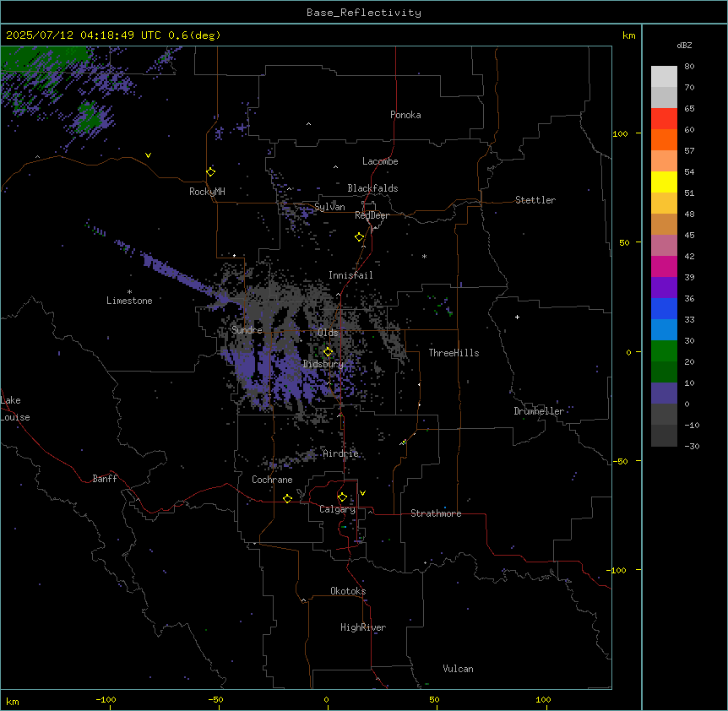Click the Strathmore label
The image size is (728, 711).
[436, 513]
